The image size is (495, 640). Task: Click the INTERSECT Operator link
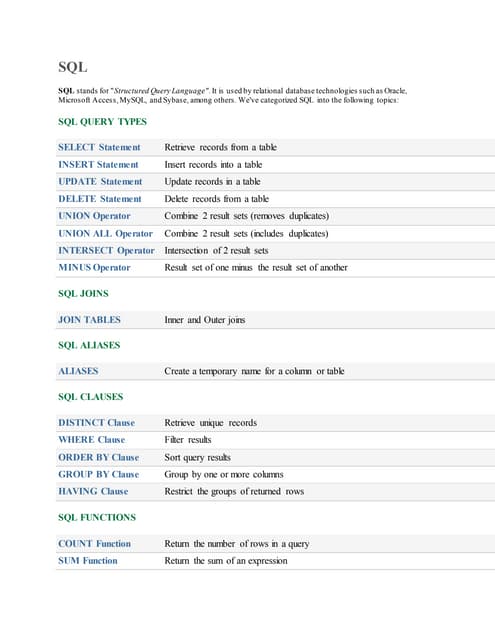[x=107, y=251]
